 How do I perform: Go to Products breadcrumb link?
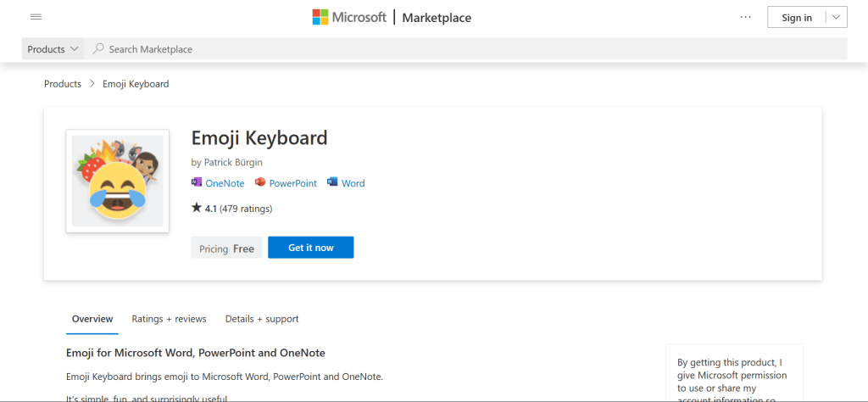[x=63, y=84]
